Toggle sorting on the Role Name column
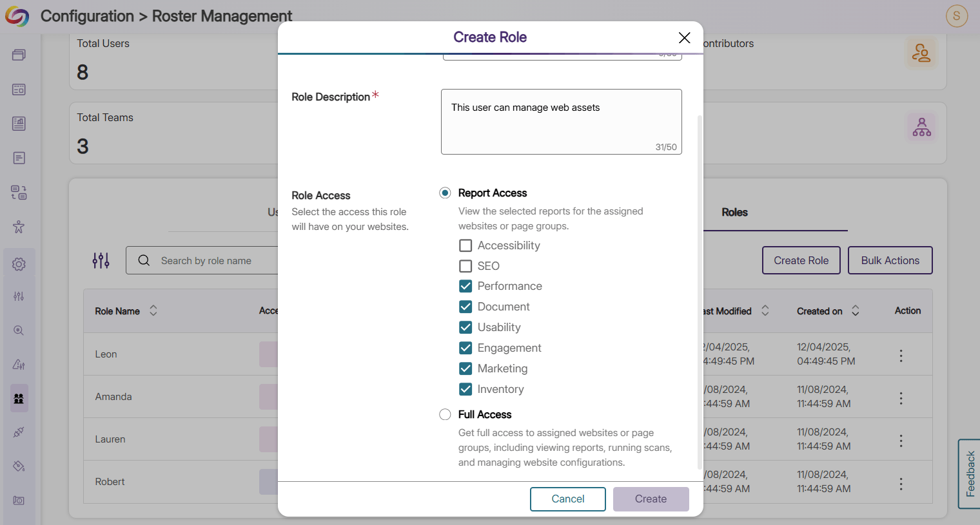Image resolution: width=980 pixels, height=525 pixels. [153, 310]
